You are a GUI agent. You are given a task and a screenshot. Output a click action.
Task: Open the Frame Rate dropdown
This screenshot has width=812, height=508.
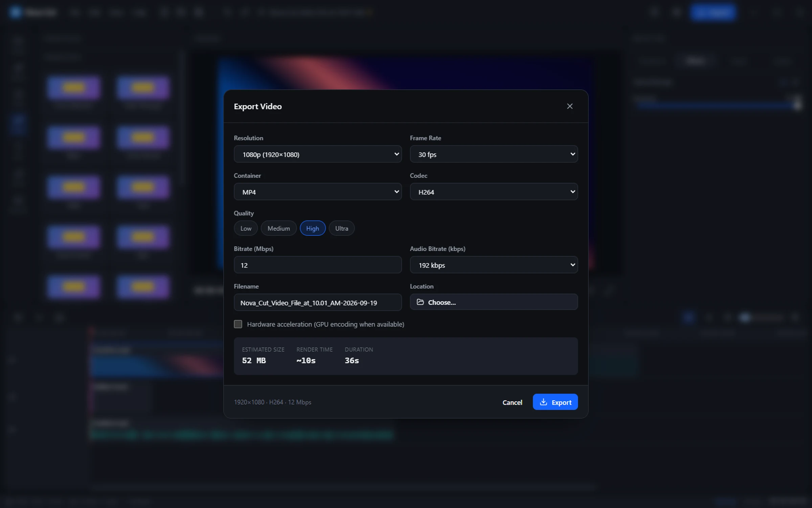494,154
